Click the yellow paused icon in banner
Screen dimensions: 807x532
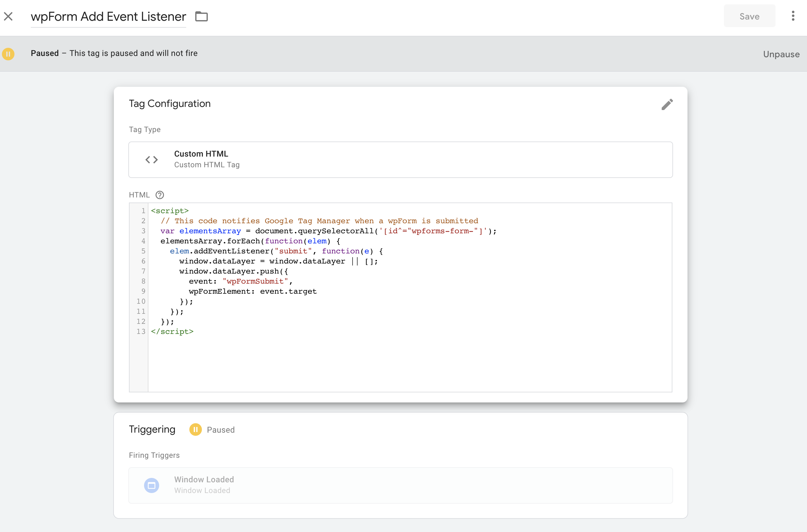8,53
